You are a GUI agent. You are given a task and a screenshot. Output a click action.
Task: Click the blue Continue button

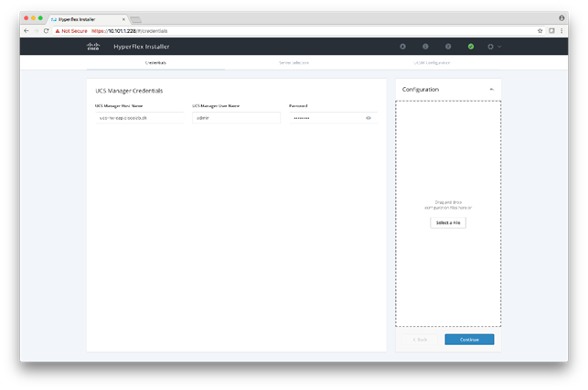[469, 340]
